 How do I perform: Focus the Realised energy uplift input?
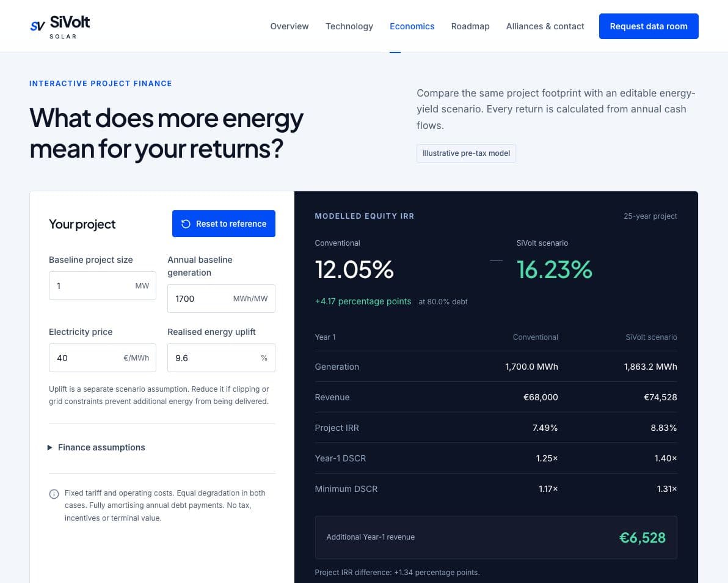(x=221, y=358)
